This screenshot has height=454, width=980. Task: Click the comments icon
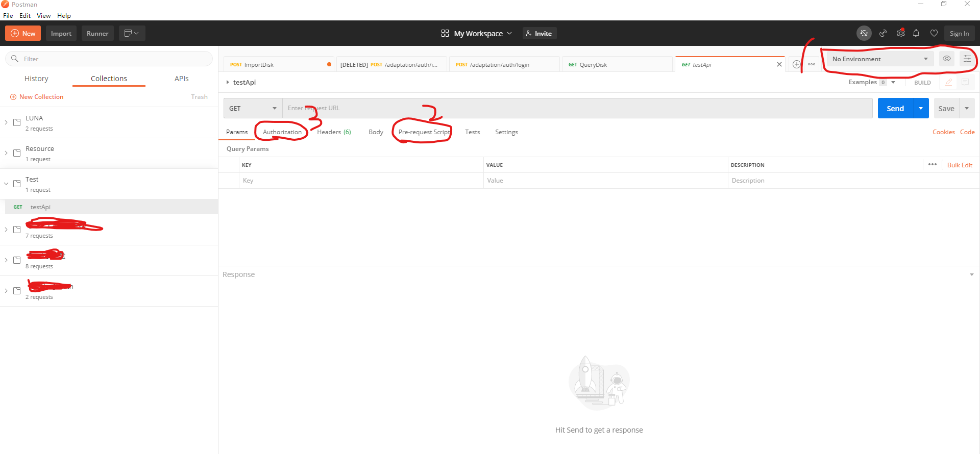(x=965, y=82)
